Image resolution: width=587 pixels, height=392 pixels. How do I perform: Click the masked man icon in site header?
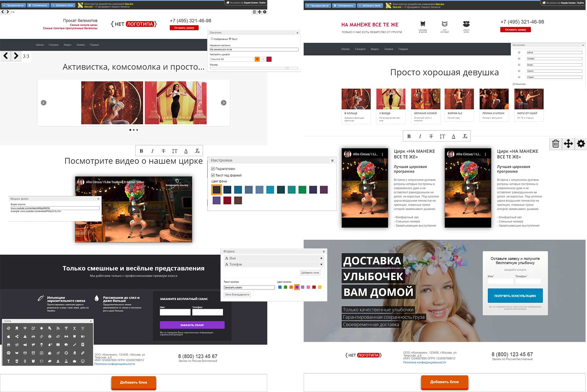pyautogui.click(x=423, y=24)
